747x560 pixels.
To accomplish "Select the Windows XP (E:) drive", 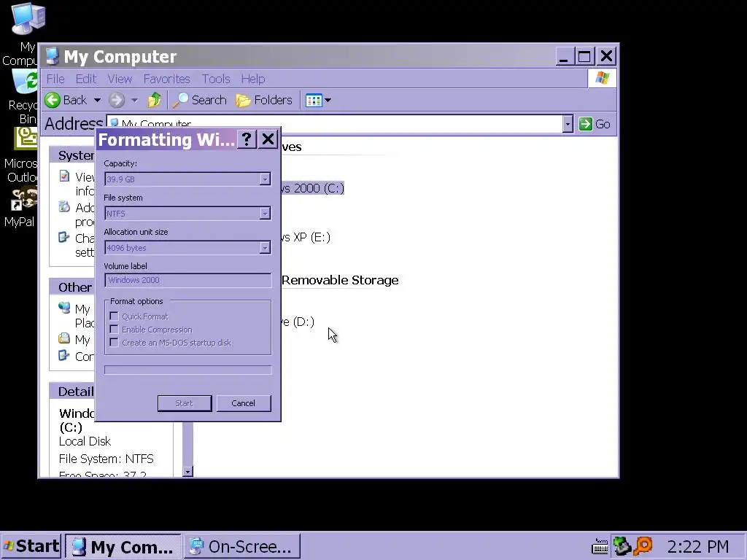I will 305,237.
